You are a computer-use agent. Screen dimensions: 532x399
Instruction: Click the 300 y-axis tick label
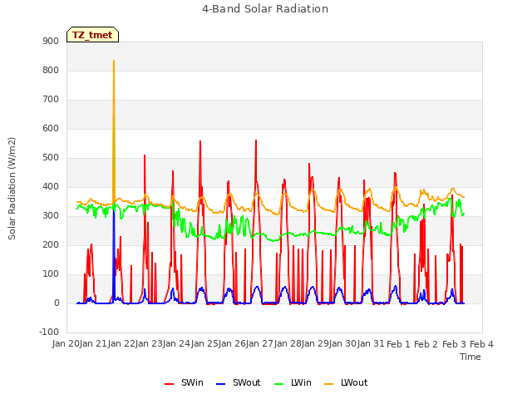(x=51, y=216)
